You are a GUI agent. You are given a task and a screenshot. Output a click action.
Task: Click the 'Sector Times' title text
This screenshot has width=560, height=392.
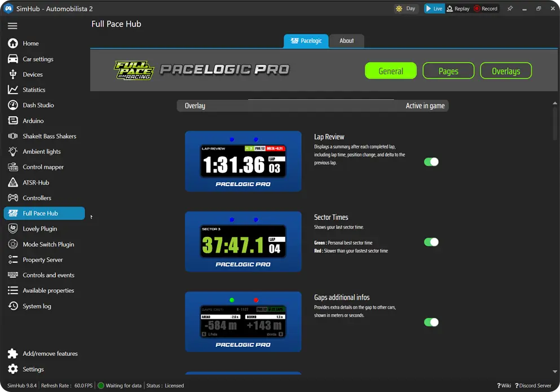pyautogui.click(x=330, y=217)
